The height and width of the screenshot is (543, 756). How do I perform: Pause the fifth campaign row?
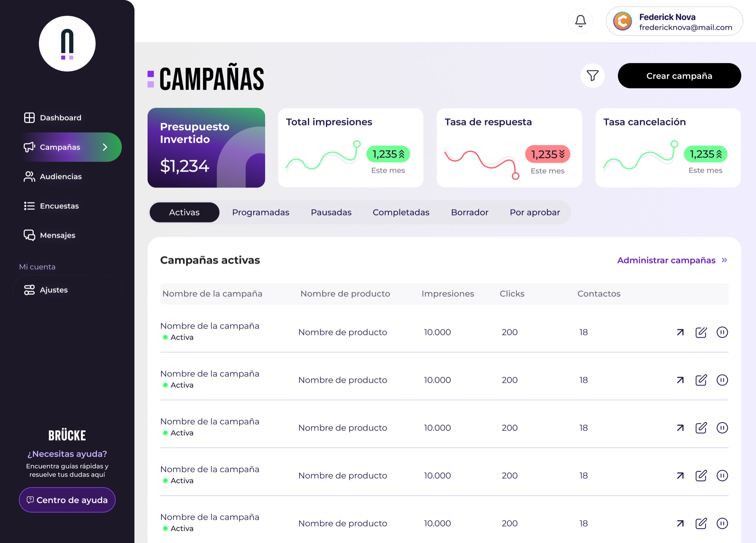tap(722, 523)
